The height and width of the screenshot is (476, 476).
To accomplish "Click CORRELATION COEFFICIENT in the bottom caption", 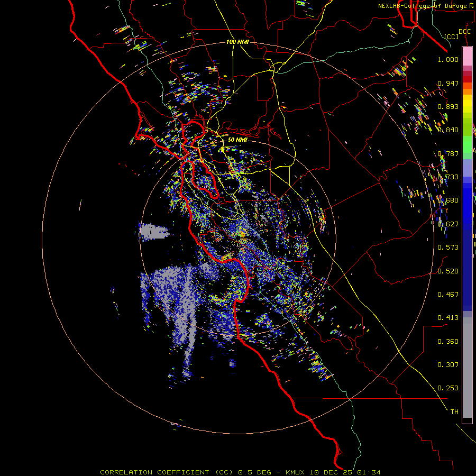I will (x=154, y=472).
